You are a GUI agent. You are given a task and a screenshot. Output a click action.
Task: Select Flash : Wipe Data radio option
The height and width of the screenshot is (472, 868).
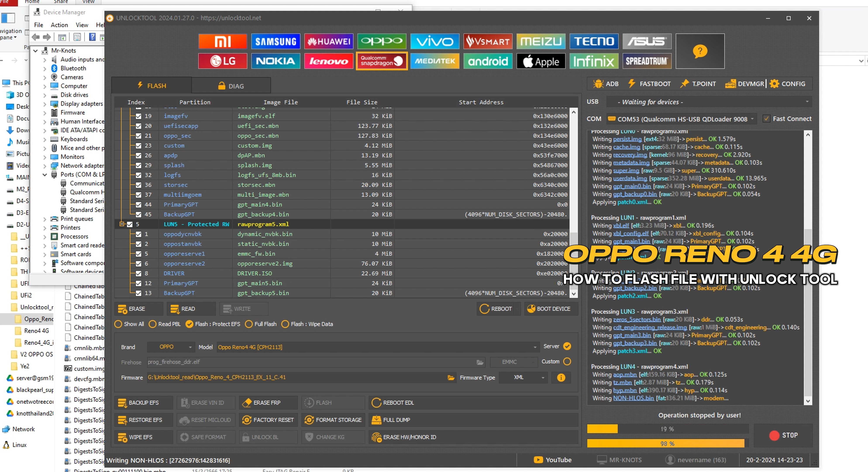[x=307, y=324]
